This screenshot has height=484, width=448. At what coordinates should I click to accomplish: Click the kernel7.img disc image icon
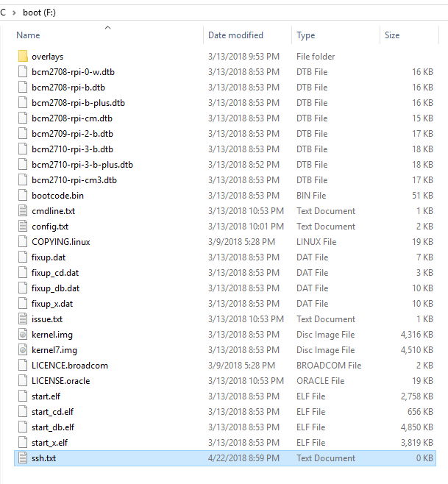[23, 349]
